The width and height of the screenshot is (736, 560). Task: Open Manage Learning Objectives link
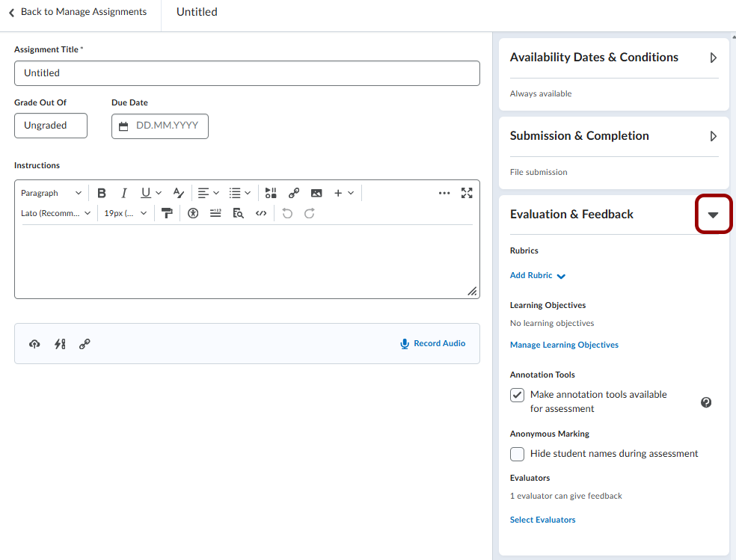pos(564,345)
